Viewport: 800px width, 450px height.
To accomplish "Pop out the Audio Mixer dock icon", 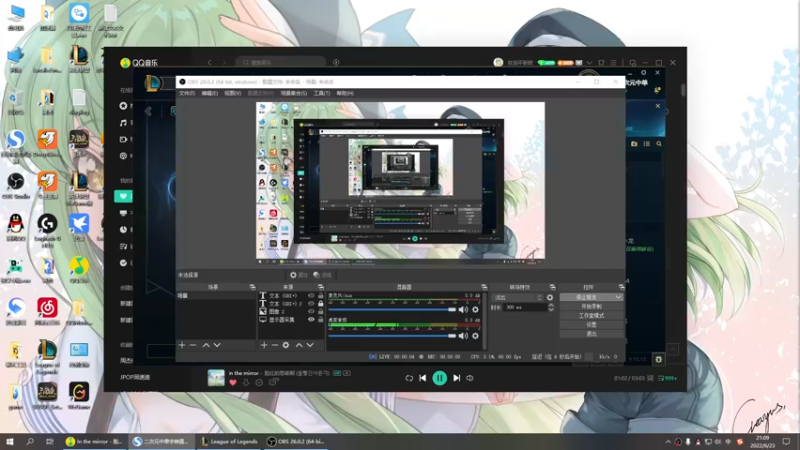I will point(484,287).
